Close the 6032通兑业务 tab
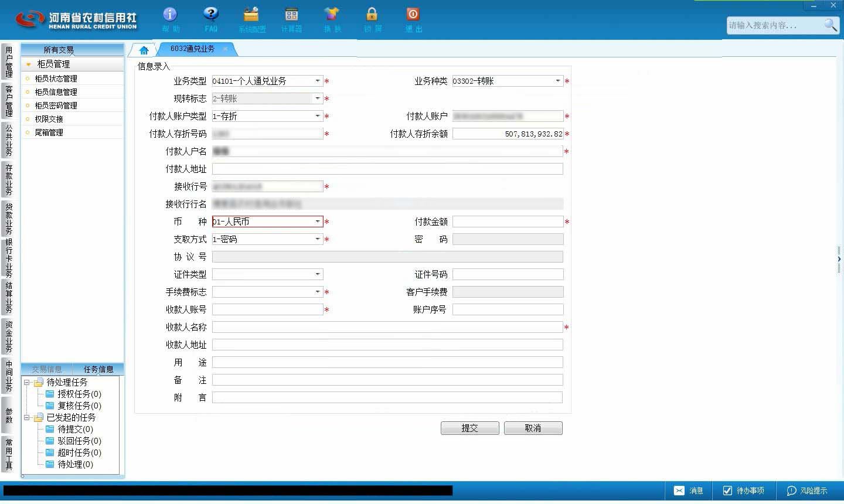 [x=225, y=49]
